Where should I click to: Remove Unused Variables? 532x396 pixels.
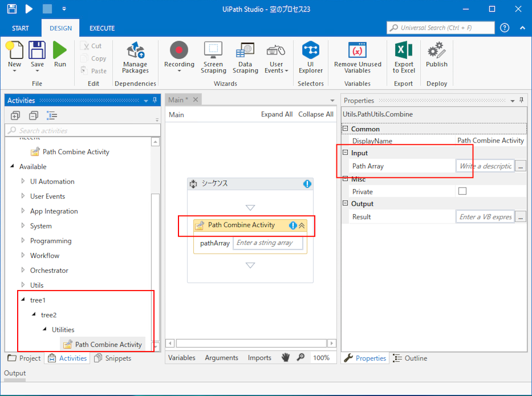(358, 58)
